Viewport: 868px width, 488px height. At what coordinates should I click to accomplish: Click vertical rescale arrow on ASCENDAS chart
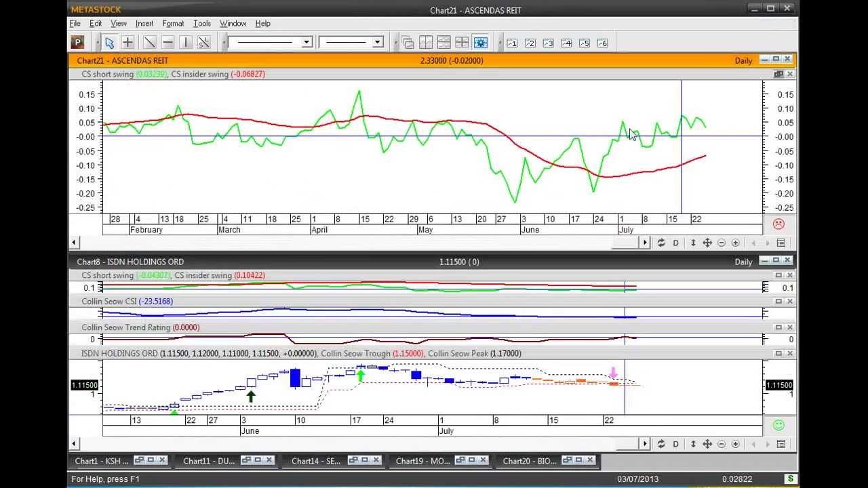693,243
